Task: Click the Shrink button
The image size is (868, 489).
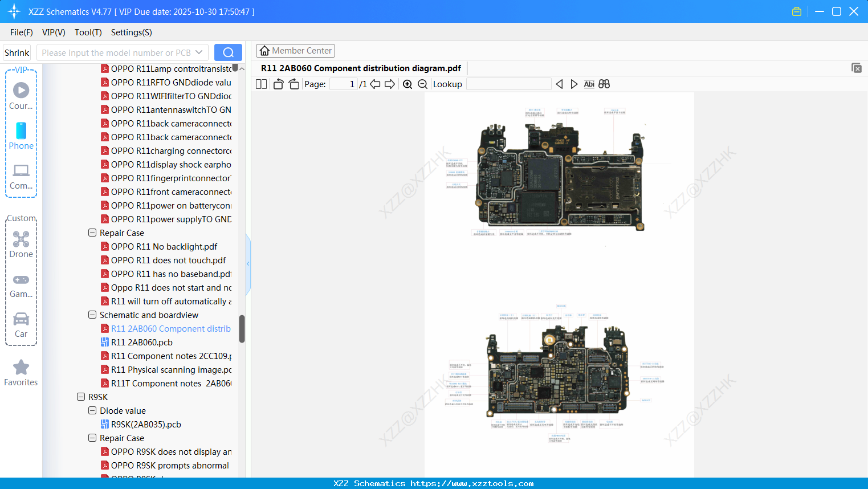Action: click(x=17, y=52)
